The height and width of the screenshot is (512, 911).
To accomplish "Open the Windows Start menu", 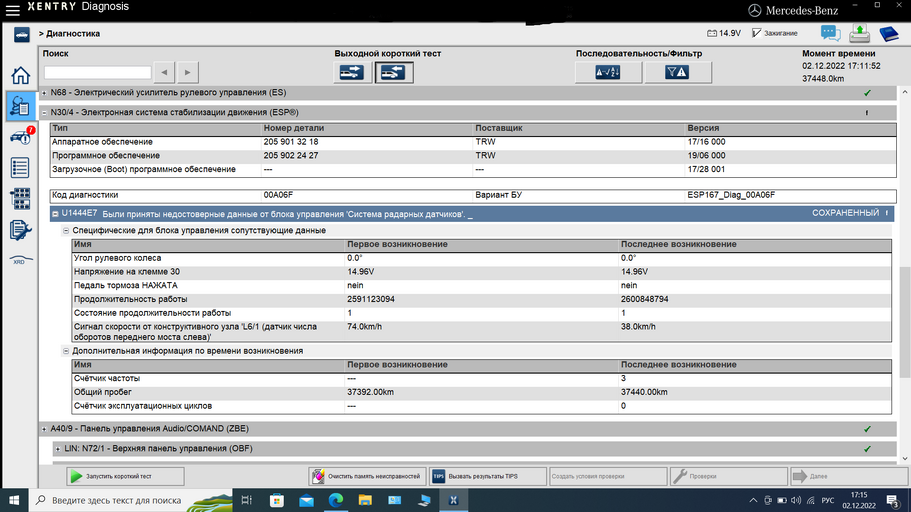I will [14, 500].
